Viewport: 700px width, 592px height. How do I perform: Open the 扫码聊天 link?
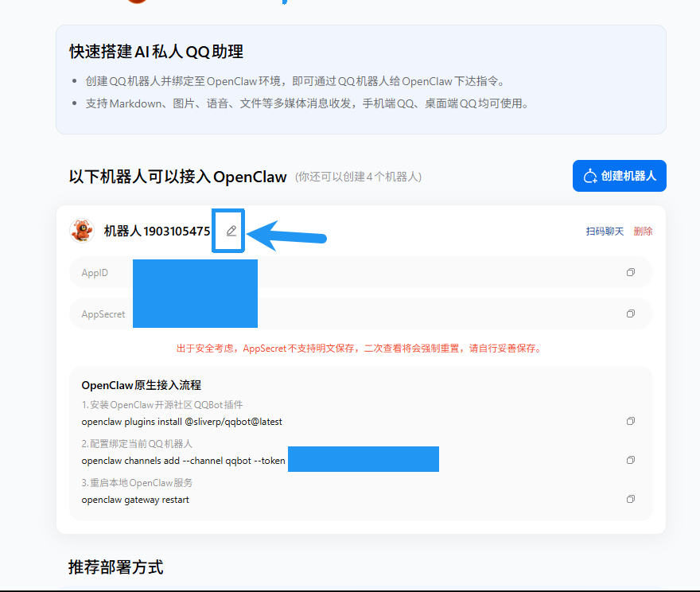pos(605,232)
